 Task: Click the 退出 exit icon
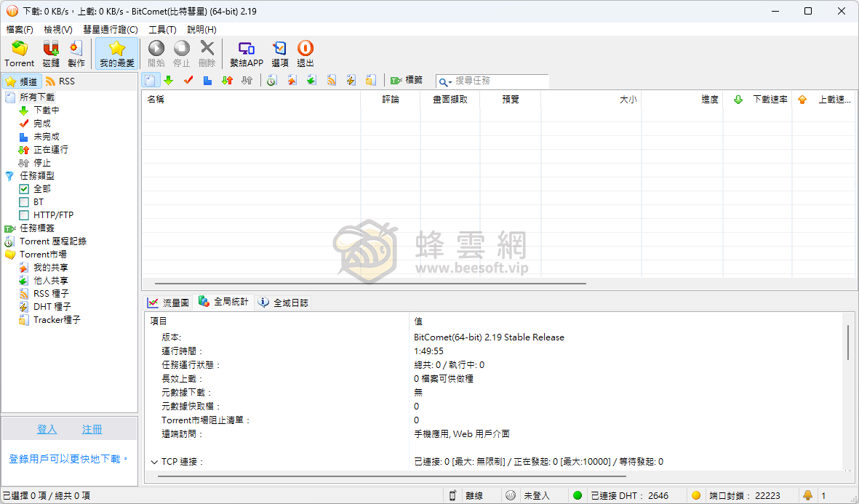305,54
